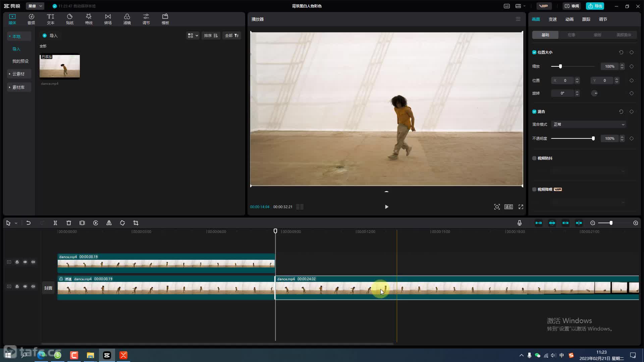This screenshot has width=644, height=362.
Task: Open the 音频 audio panel
Action: (31, 19)
